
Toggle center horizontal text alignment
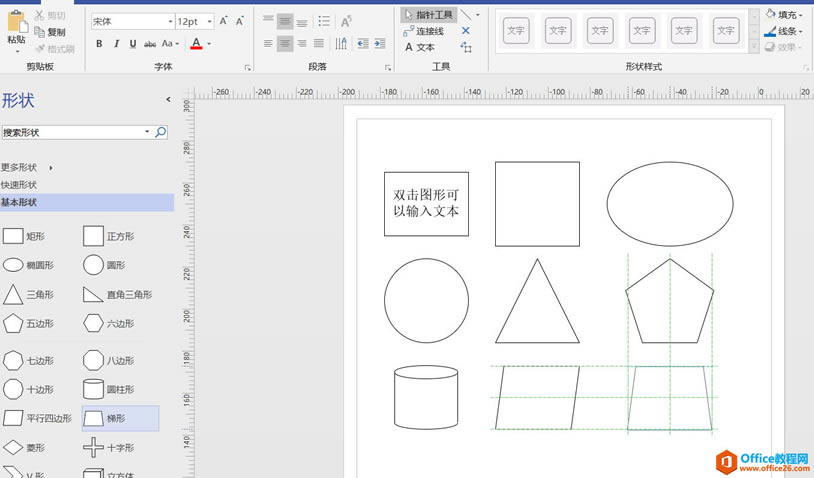click(285, 44)
